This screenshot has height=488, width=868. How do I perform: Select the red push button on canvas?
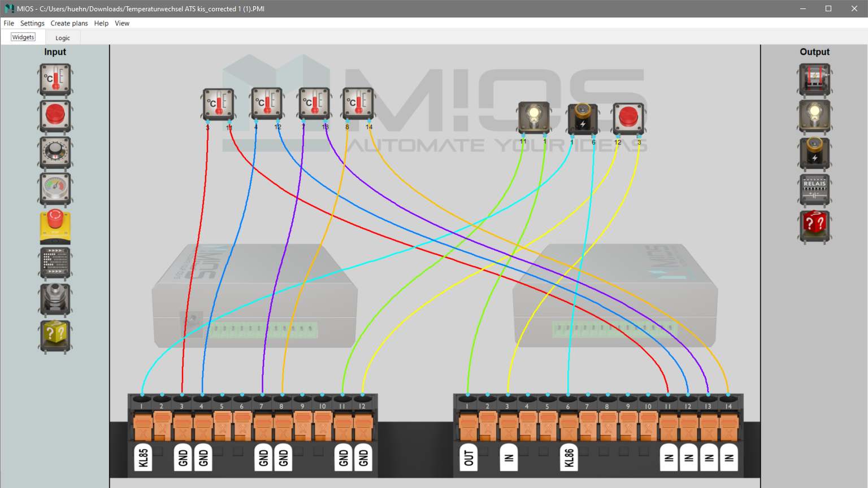point(628,119)
